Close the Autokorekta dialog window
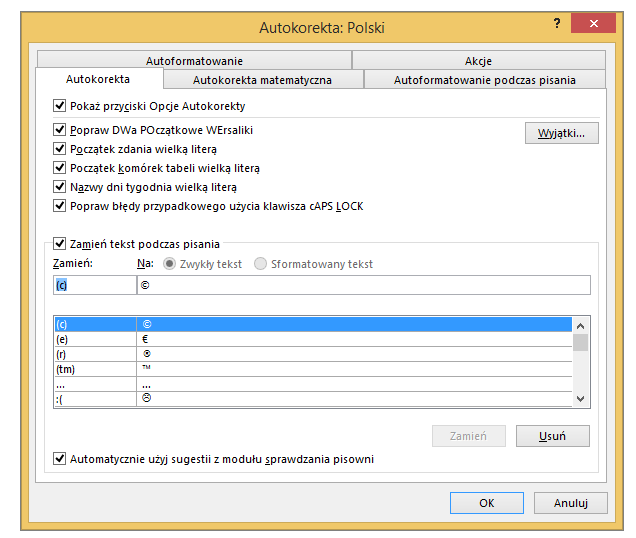The width and height of the screenshot is (636, 538). (x=596, y=23)
